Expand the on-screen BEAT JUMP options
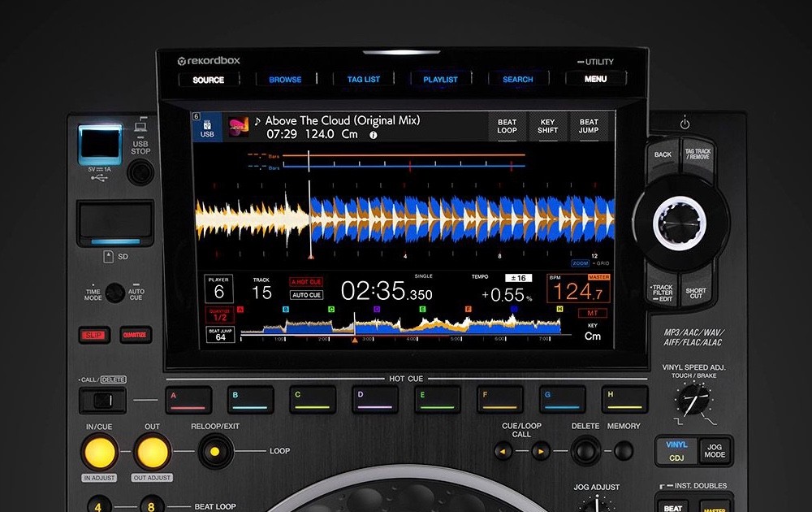Screen dimensions: 812x512 click(589, 127)
